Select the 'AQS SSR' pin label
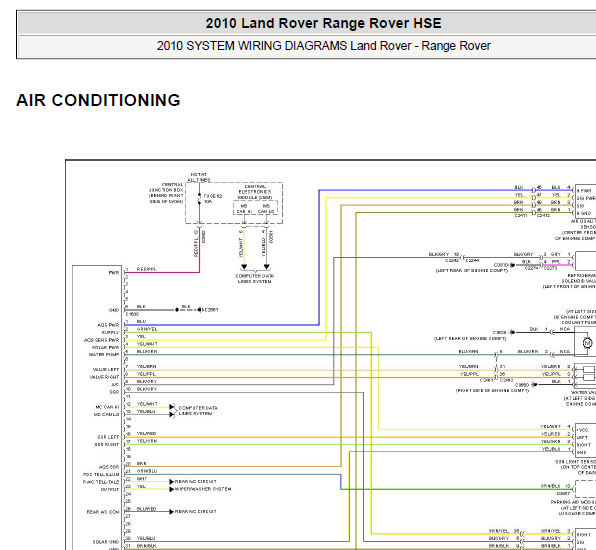This screenshot has height=550, width=596. [109, 467]
